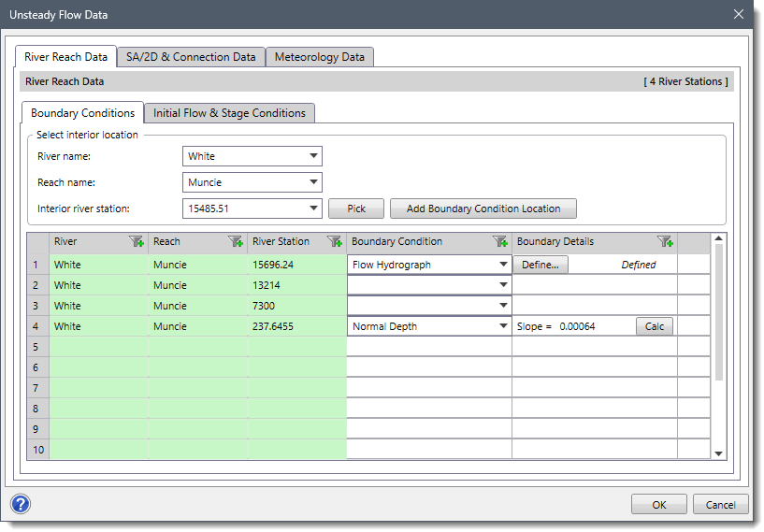764x532 pixels.
Task: Click the filter icon in River column header
Action: tap(136, 241)
